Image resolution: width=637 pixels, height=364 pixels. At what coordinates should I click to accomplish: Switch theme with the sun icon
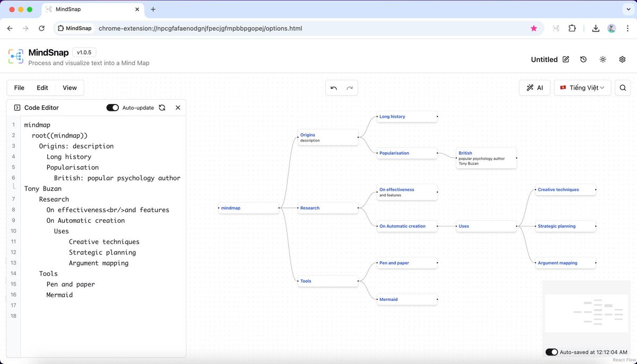603,59
